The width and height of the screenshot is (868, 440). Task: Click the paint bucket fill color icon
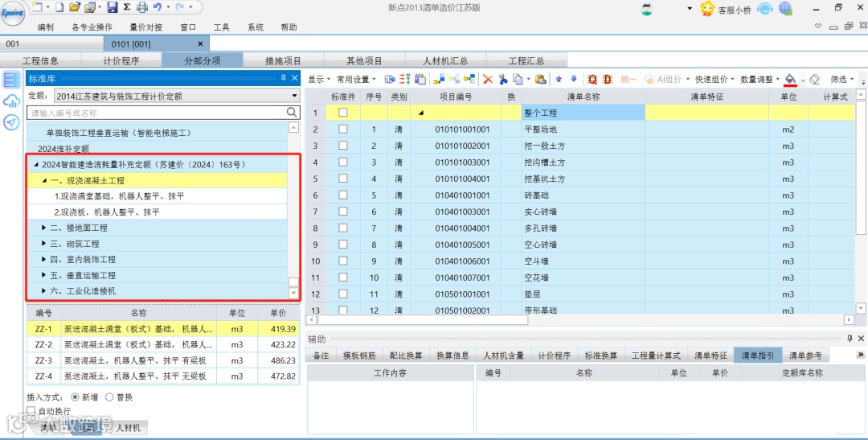pyautogui.click(x=791, y=80)
